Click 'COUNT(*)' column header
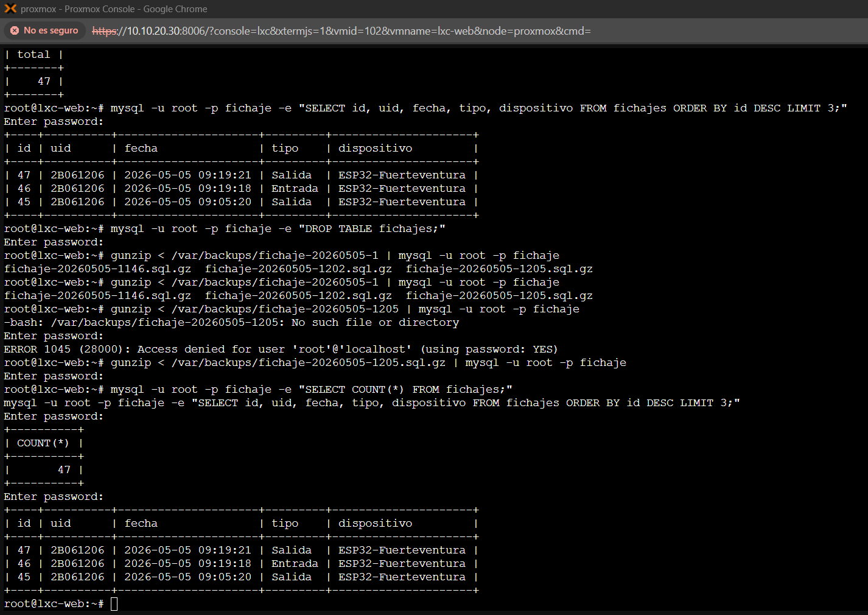 click(x=43, y=443)
